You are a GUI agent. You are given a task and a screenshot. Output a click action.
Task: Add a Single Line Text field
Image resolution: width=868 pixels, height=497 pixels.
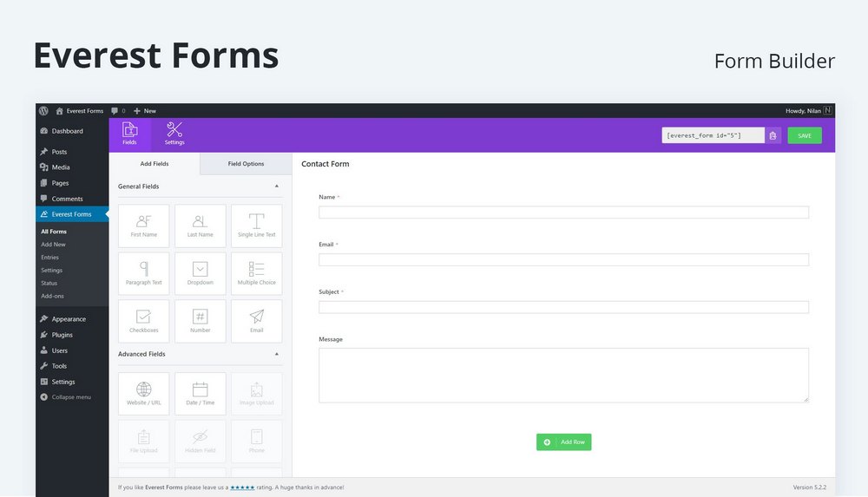pyautogui.click(x=256, y=226)
